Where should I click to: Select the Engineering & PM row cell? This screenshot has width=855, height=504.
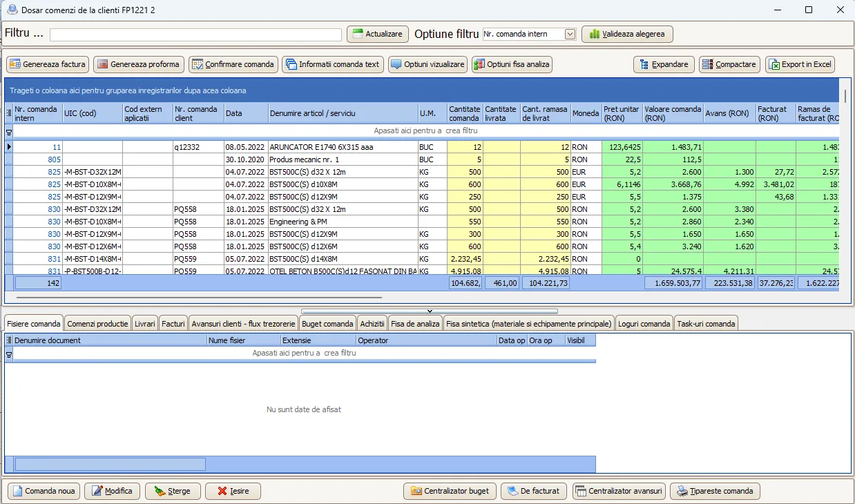(x=343, y=222)
